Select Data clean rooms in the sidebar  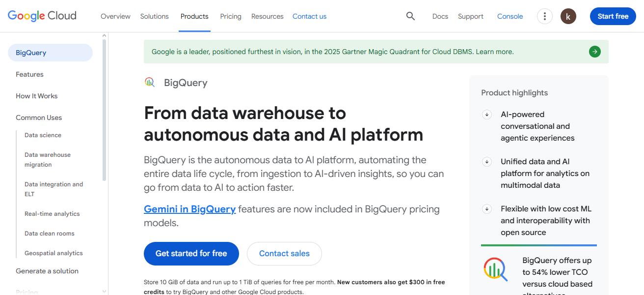[x=50, y=233]
